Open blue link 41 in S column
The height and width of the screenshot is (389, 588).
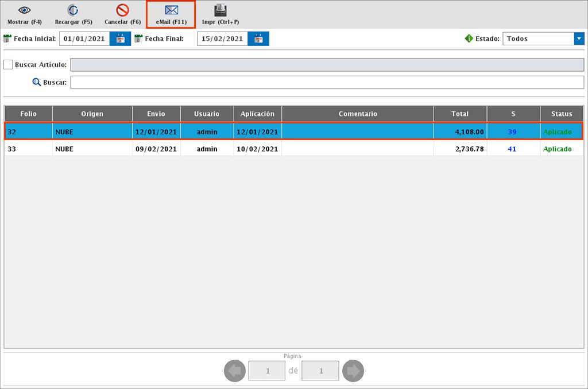(x=512, y=149)
